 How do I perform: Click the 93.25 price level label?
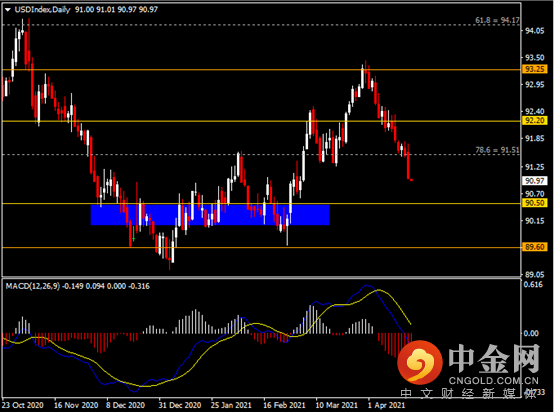pyautogui.click(x=535, y=69)
